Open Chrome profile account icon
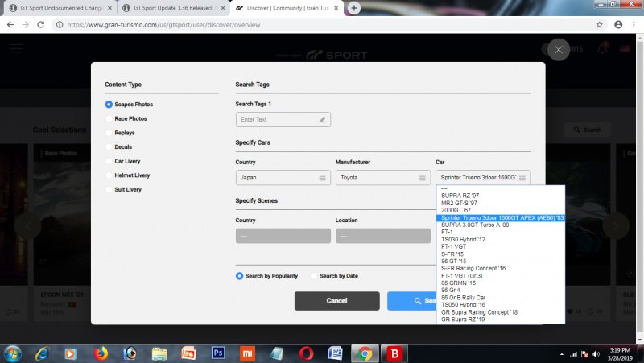Viewport: 644px width, 363px height. [x=618, y=25]
